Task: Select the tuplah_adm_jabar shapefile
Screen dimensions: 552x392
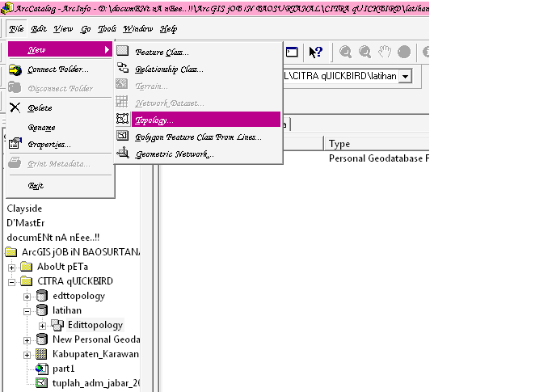Action: click(x=96, y=383)
